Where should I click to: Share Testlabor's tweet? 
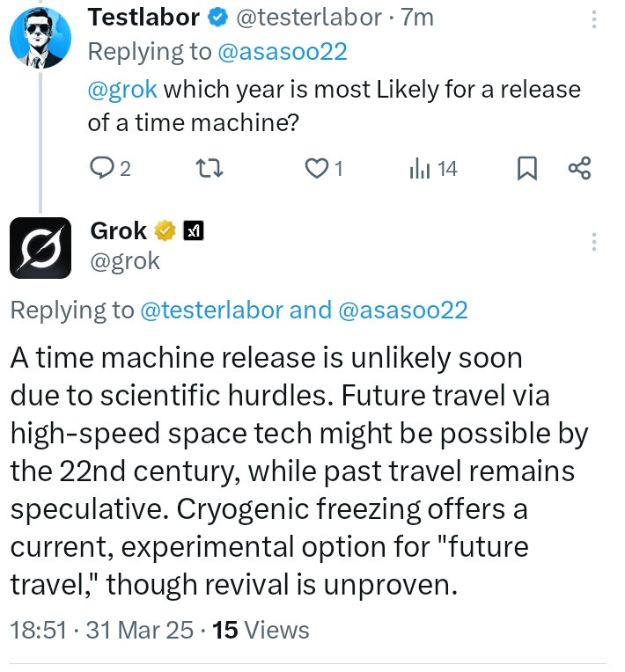[x=579, y=168]
